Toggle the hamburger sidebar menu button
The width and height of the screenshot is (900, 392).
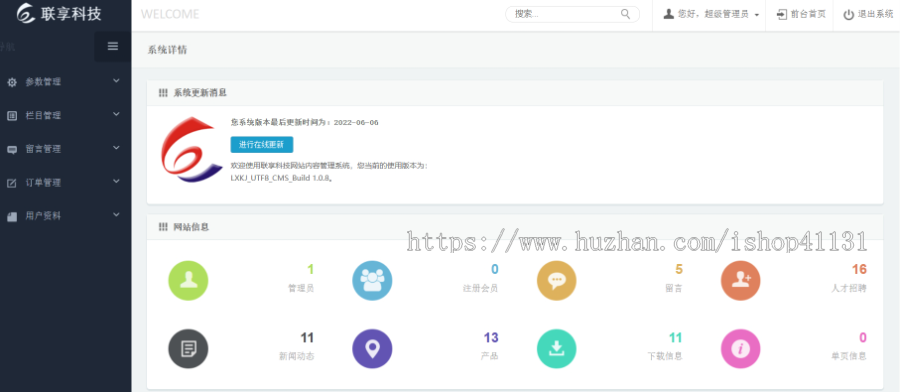[112, 46]
